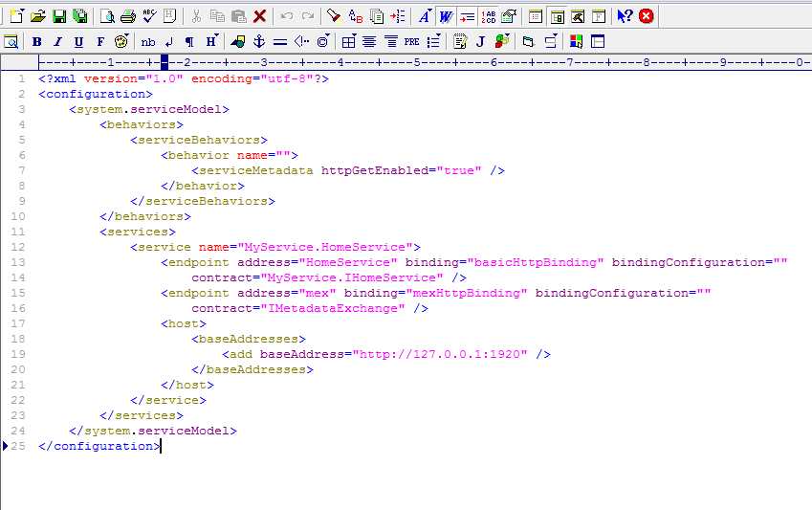Screen dimensions: 812x510
Task: Toggle line numbers display
Action: [x=489, y=16]
